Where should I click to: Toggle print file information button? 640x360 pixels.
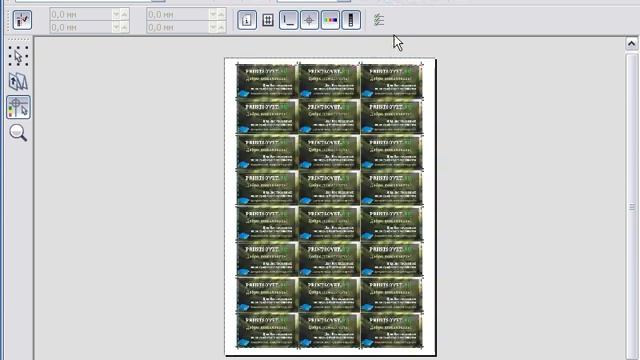[247, 20]
